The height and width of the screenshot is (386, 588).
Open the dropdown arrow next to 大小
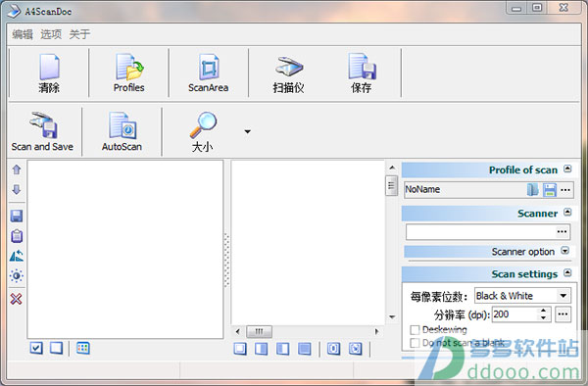click(x=248, y=131)
